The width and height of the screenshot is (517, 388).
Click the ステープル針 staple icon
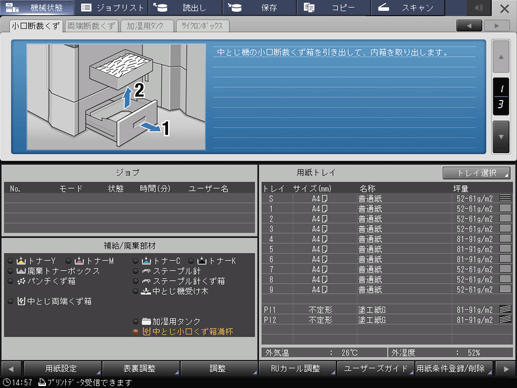(146, 271)
